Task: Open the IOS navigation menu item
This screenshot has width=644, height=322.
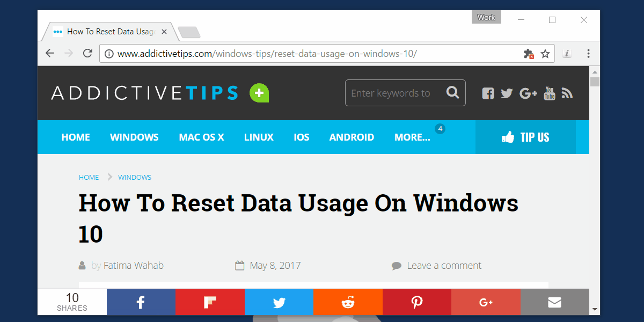Action: click(302, 137)
